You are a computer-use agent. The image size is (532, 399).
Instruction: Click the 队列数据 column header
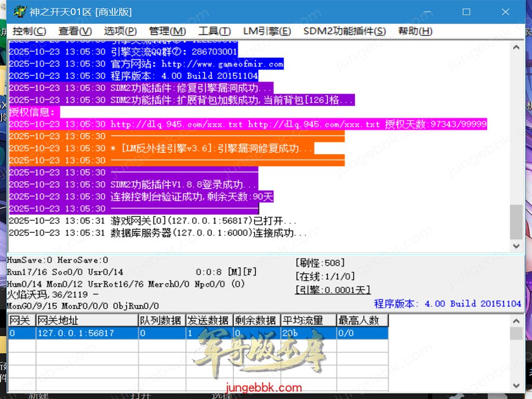tap(161, 321)
